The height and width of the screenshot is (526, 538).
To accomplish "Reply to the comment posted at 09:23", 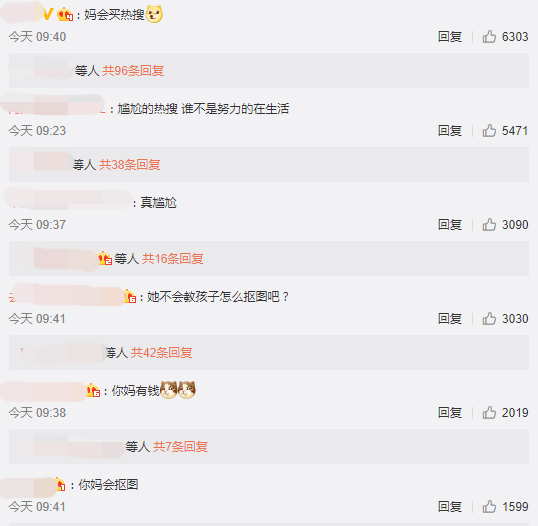I will click(x=450, y=131).
